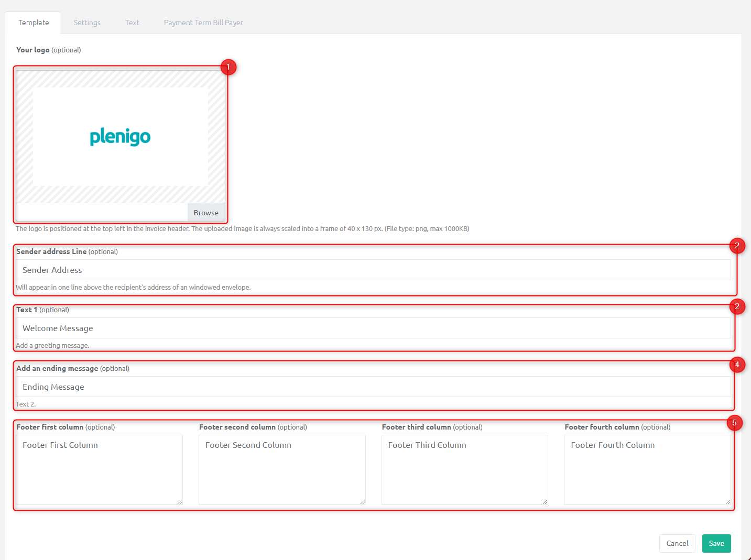
Task: Grab the Footer third column resize handle
Action: (x=545, y=501)
